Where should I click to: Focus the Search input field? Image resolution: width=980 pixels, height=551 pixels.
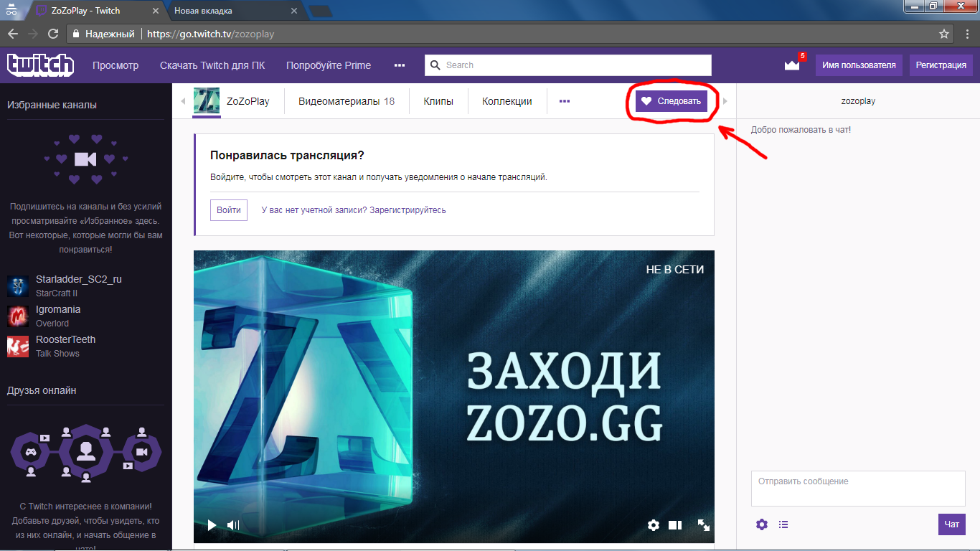click(568, 65)
